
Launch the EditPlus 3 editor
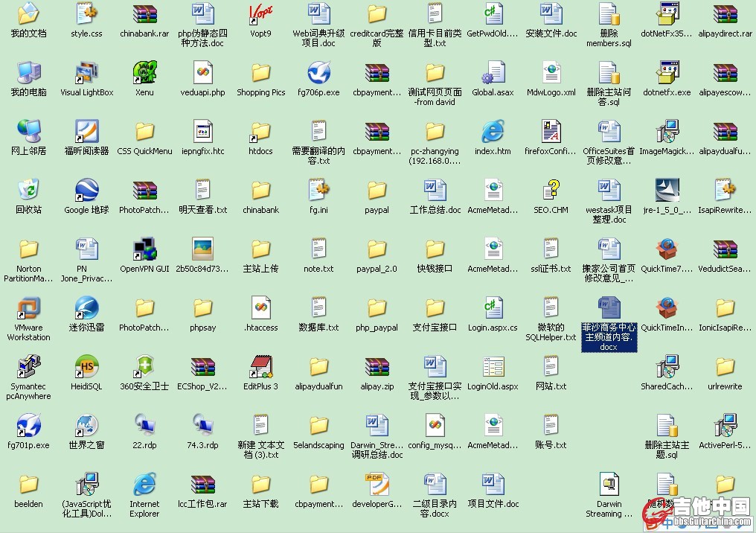pyautogui.click(x=260, y=367)
